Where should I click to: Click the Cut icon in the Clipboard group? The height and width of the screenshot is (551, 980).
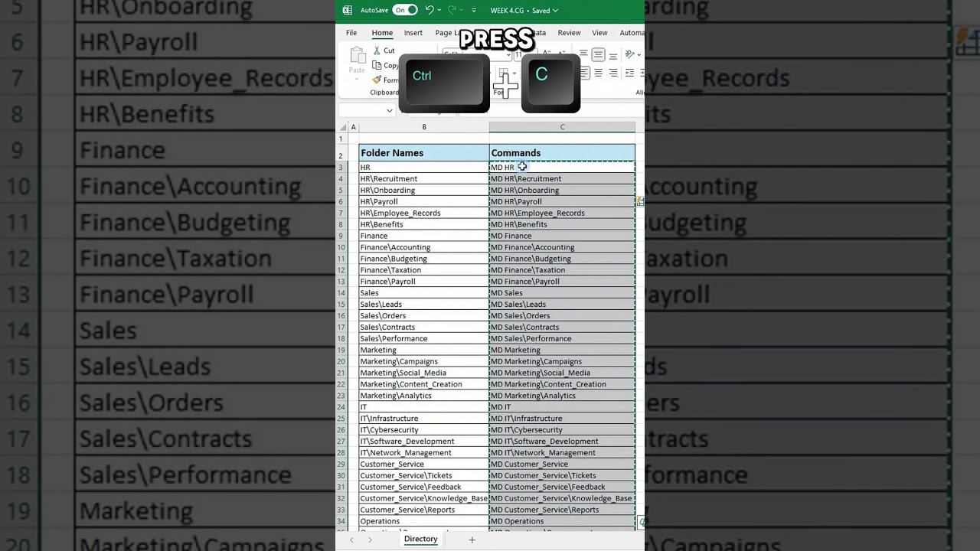pyautogui.click(x=377, y=51)
